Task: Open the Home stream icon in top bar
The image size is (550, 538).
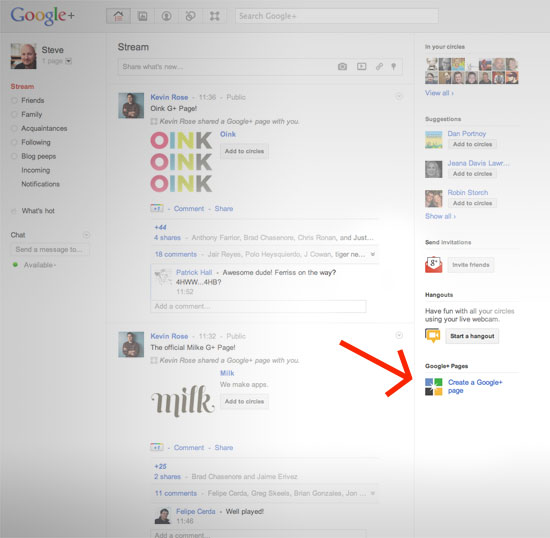Action: [x=119, y=16]
